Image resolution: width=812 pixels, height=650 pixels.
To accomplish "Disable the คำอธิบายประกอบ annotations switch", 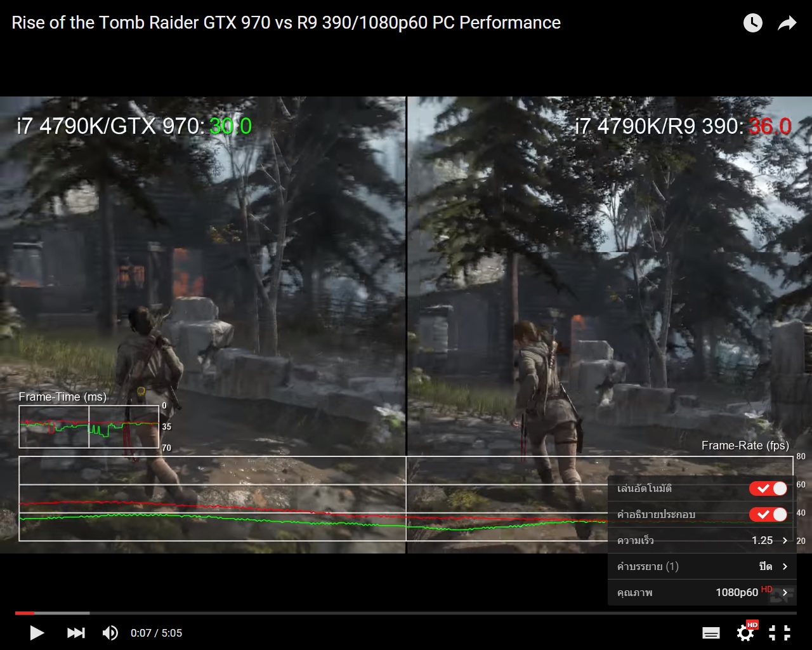I will click(768, 514).
